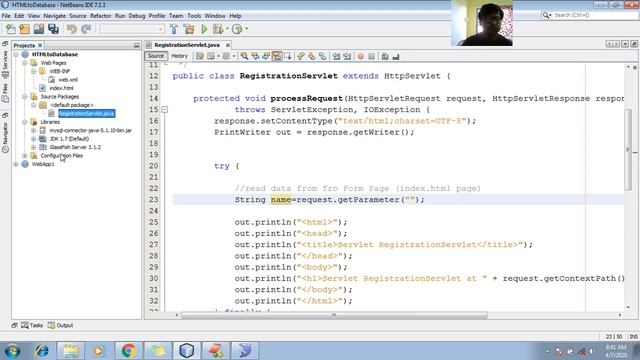Toggle Rectangular Selection in editor toolbar

click(x=288, y=56)
